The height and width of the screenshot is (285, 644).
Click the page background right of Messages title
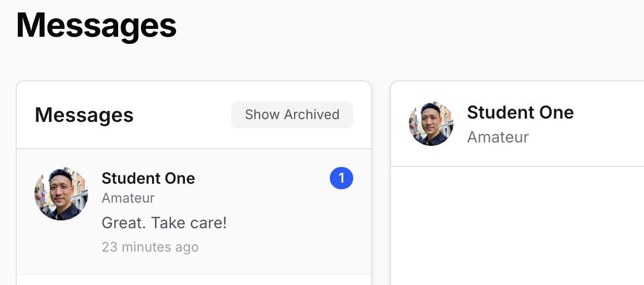tap(390, 28)
